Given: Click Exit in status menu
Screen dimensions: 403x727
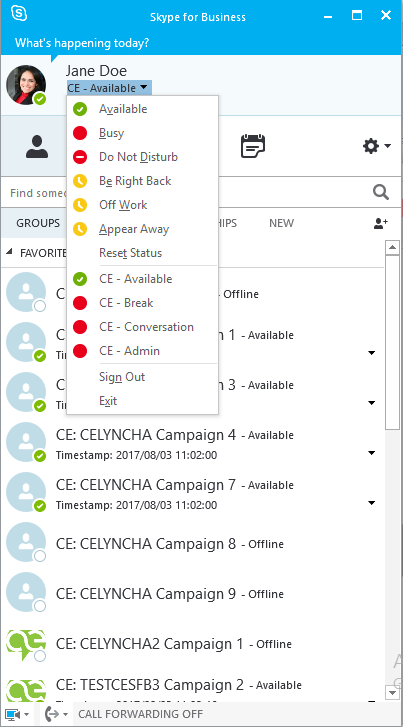Looking at the screenshot, I should [x=142, y=401].
